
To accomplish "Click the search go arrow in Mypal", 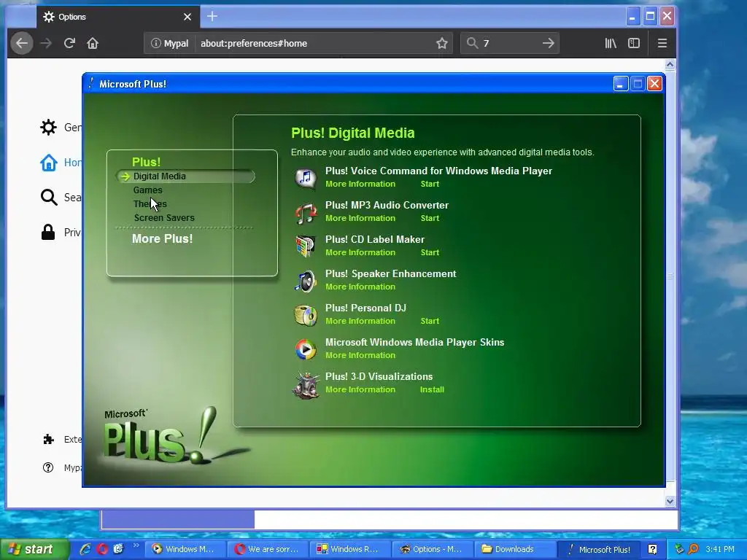I will (x=549, y=43).
